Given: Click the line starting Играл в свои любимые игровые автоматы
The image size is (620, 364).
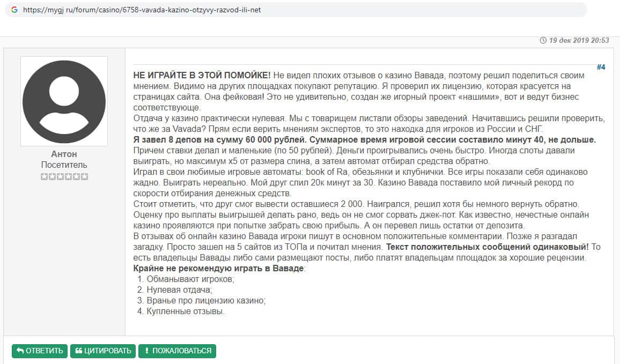Looking at the screenshot, I should pos(360,172).
